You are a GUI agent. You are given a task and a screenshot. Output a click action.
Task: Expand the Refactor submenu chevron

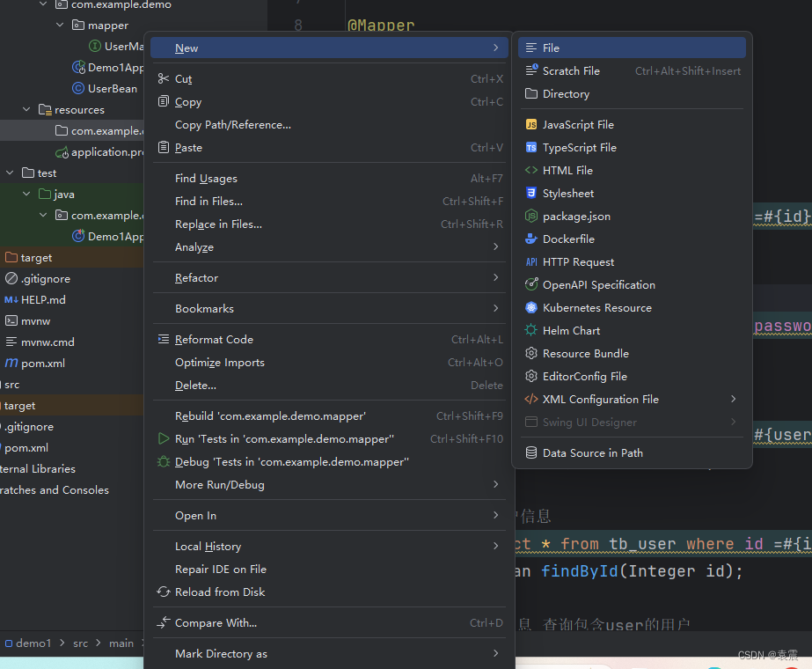[495, 277]
